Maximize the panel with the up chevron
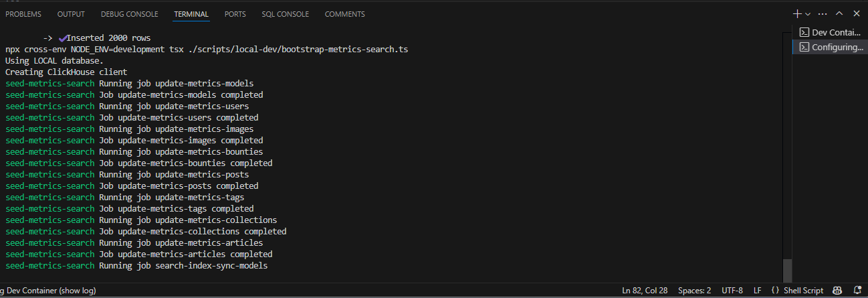 [x=839, y=14]
